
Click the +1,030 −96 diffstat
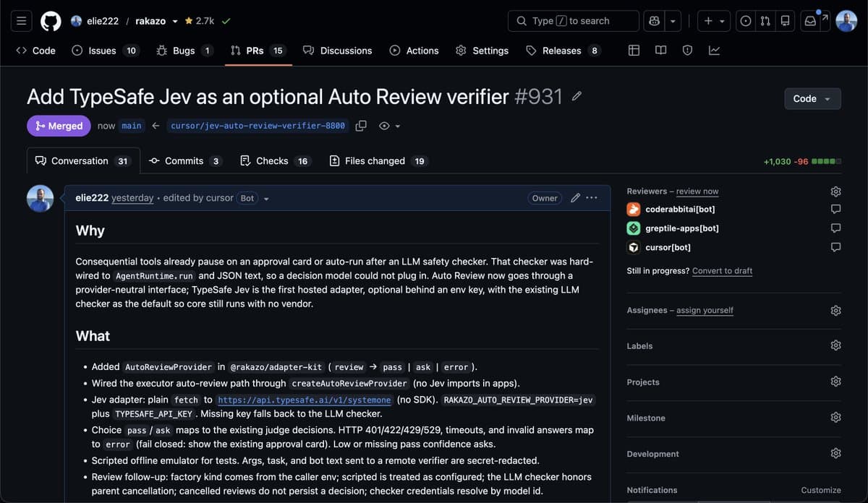click(x=802, y=161)
